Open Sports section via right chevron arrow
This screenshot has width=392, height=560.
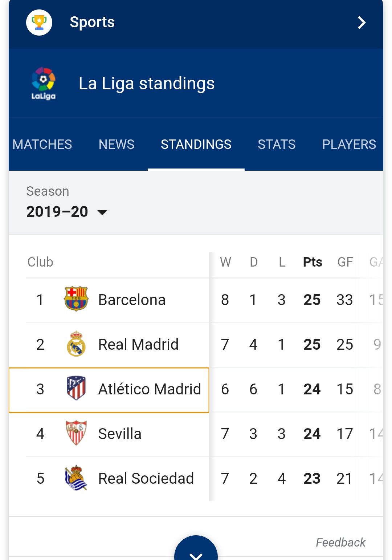pyautogui.click(x=362, y=23)
